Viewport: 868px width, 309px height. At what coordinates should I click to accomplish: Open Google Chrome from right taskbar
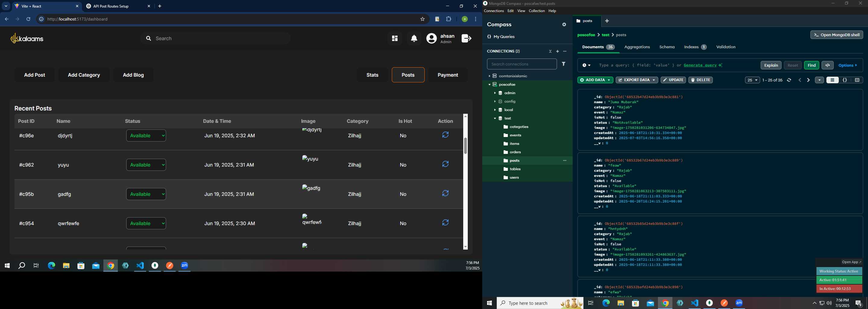[x=665, y=303]
